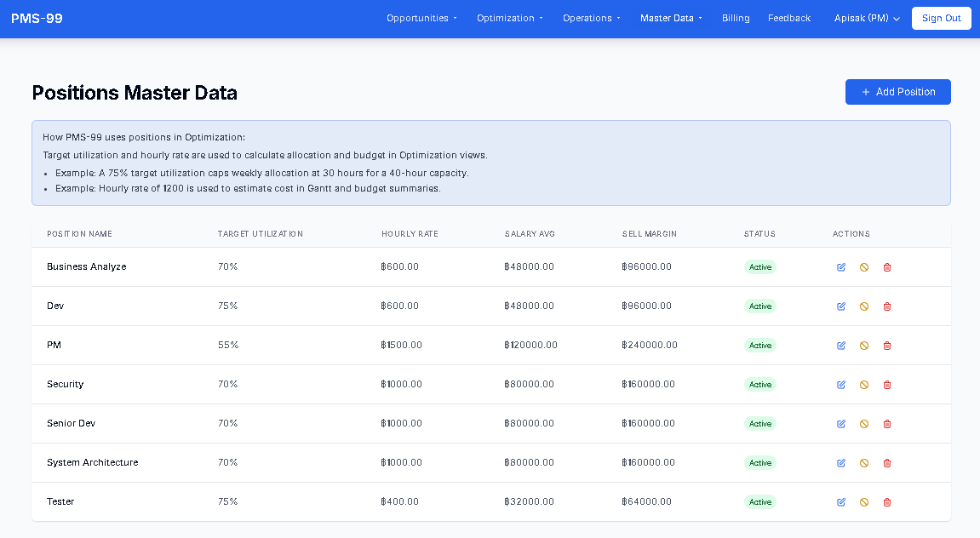Expand the Opportunities dropdown menu
Screen dimensions: 980x538
coord(421,18)
